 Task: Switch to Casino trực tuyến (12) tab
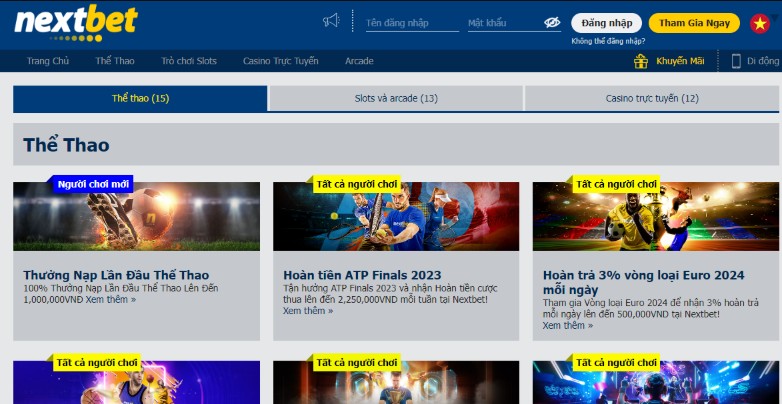(x=652, y=98)
